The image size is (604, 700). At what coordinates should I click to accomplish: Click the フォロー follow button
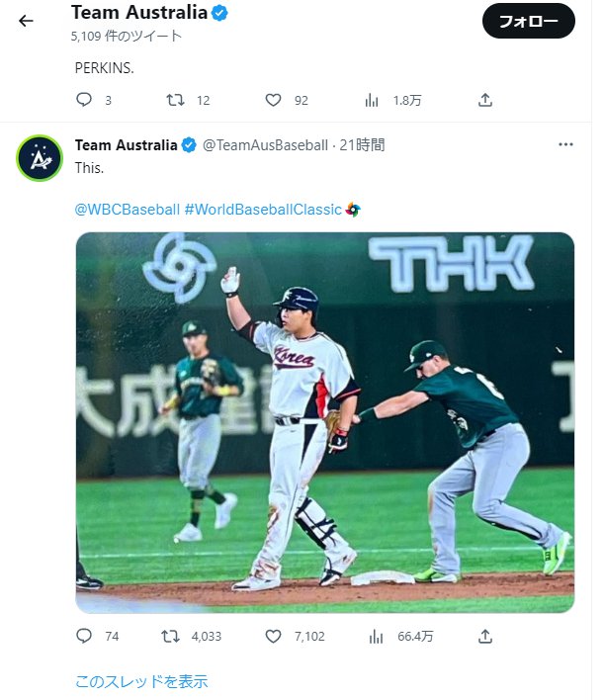point(528,21)
